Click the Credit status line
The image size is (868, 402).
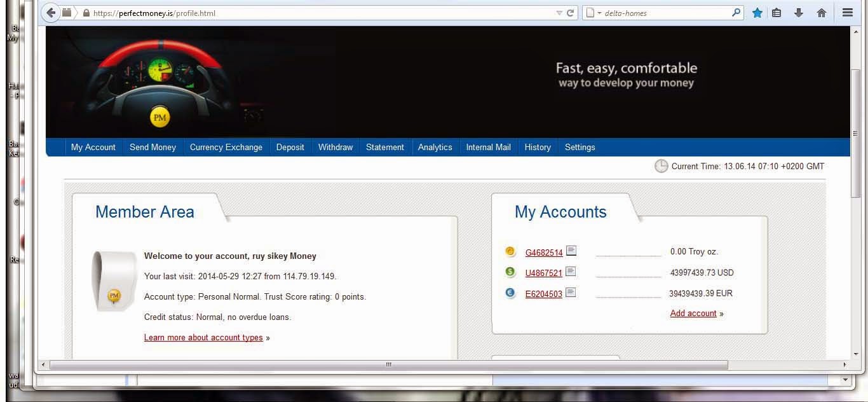click(x=218, y=317)
